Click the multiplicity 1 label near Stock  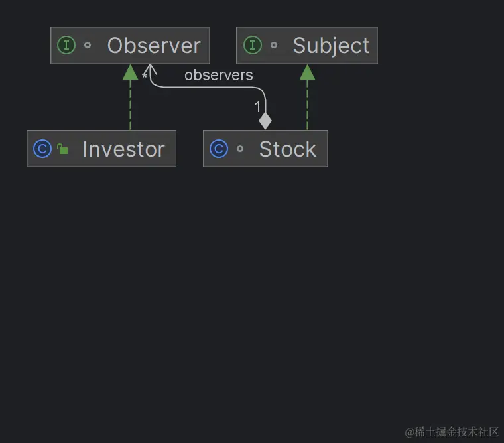tap(258, 107)
